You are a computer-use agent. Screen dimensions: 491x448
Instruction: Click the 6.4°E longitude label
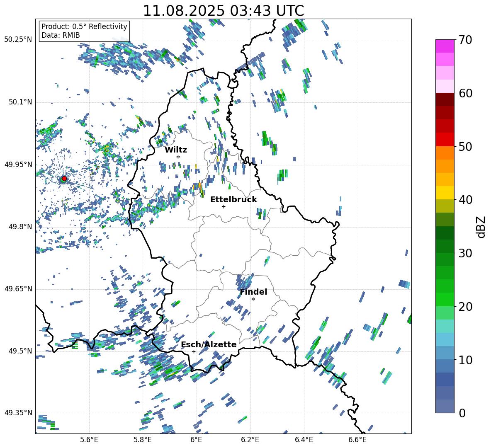click(304, 440)
